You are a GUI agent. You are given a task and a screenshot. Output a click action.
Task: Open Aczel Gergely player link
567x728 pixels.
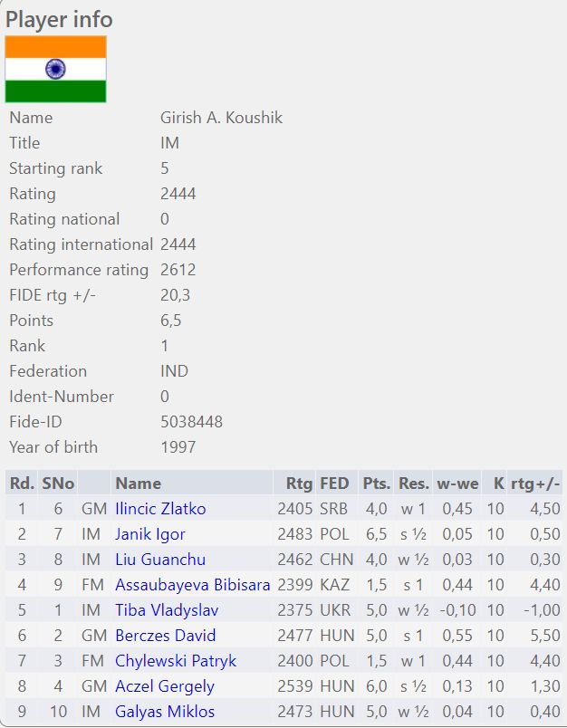pos(165,686)
